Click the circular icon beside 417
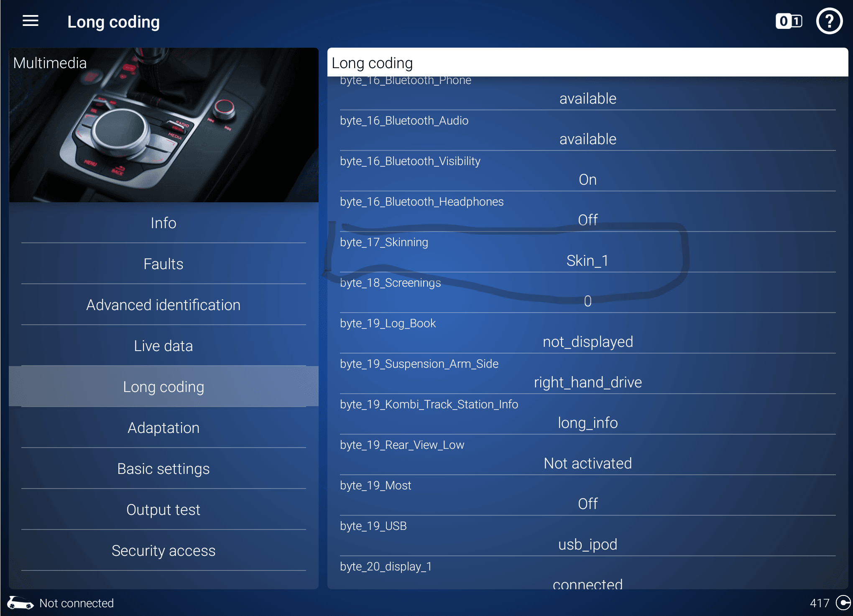This screenshot has height=616, width=853. click(x=843, y=603)
